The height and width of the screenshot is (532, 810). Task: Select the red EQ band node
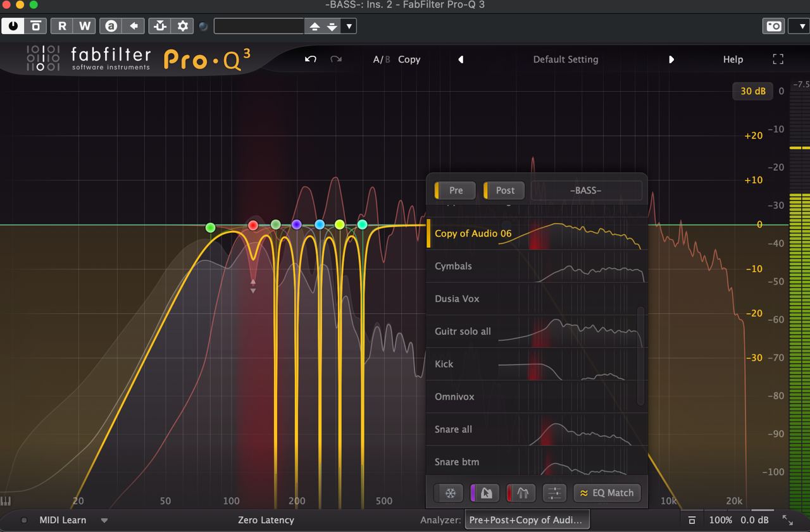[x=253, y=225]
